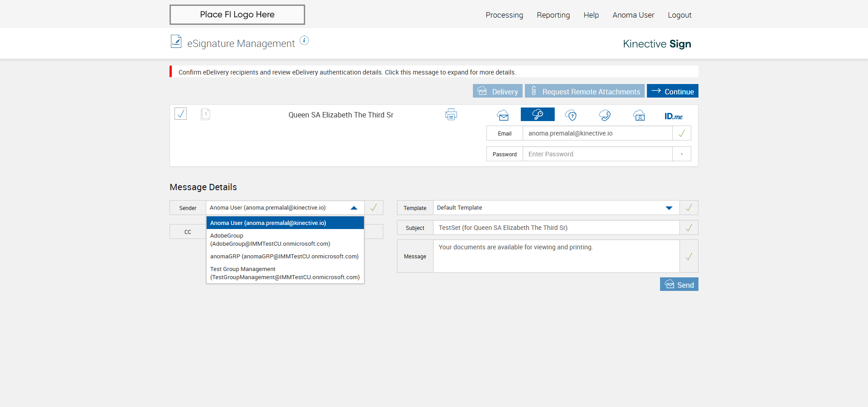Uncheck the Queen SA Elizabeth recipient checkbox
The width and height of the screenshot is (868, 407).
(x=181, y=113)
